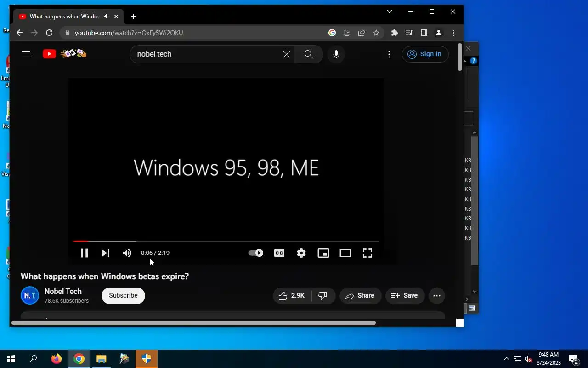Viewport: 588px width, 368px height.
Task: Click the search magnifier button
Action: (309, 54)
